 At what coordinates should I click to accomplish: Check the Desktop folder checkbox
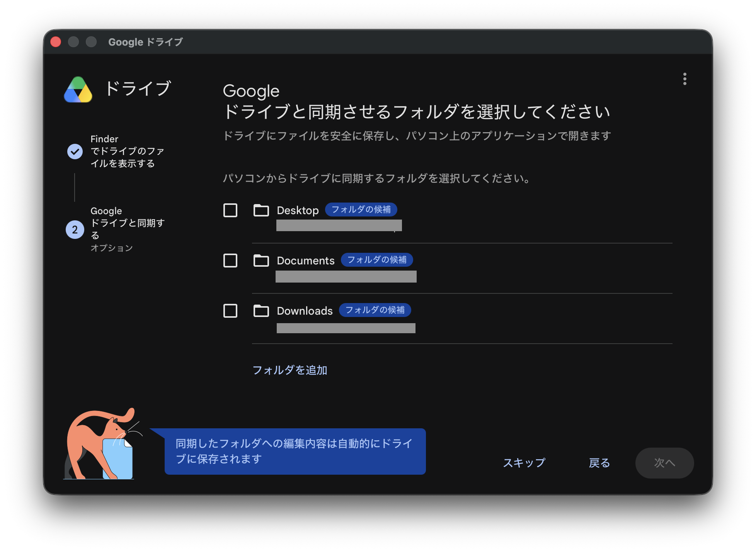coord(230,210)
